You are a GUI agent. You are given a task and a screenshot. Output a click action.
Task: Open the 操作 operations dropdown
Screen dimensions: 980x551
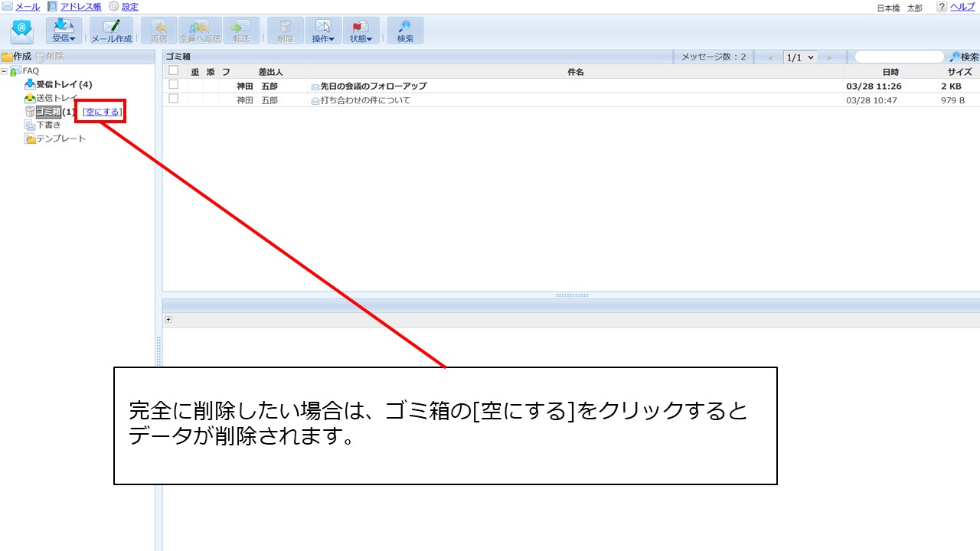(x=322, y=31)
